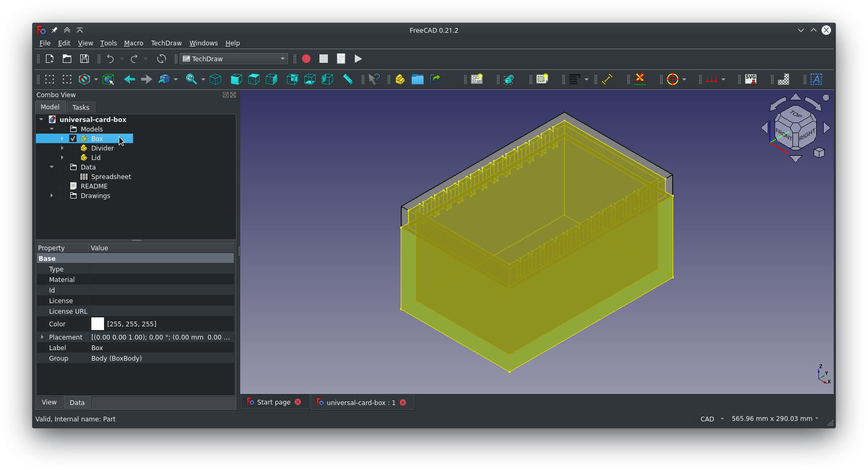Click the Export page as SVG icon
The width and height of the screenshot is (868, 470).
750,79
